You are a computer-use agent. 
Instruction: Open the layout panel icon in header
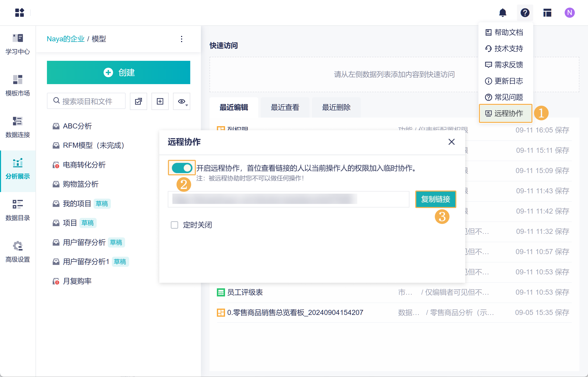click(x=547, y=13)
